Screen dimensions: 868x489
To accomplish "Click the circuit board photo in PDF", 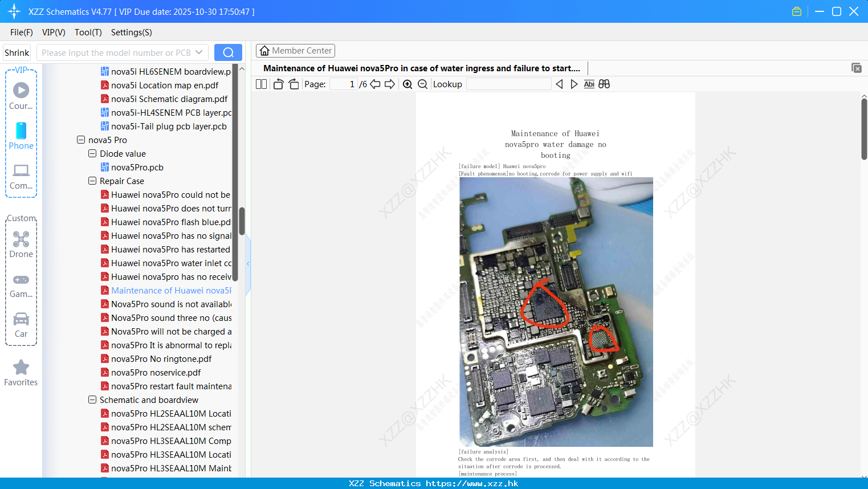I will pos(556,312).
